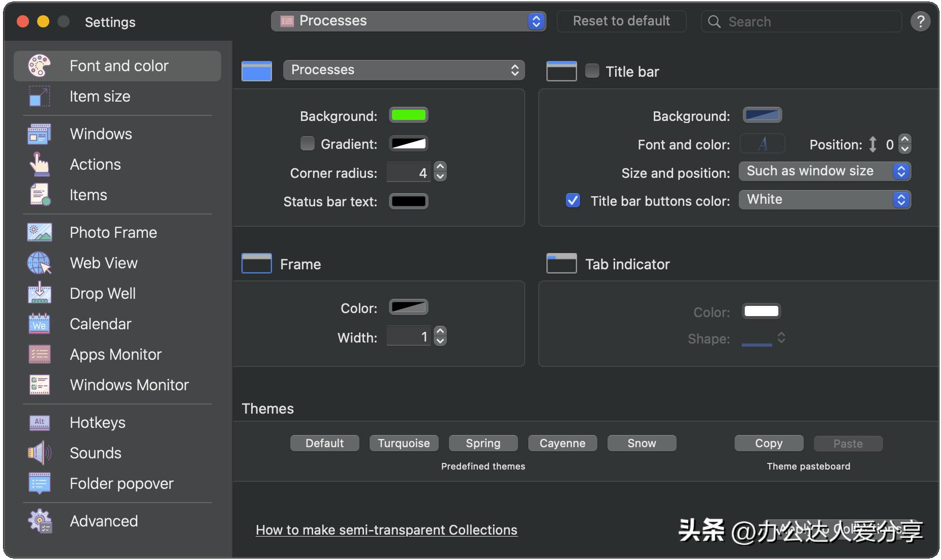The height and width of the screenshot is (560, 941).
Task: Change the green Background color swatch
Action: (x=408, y=115)
